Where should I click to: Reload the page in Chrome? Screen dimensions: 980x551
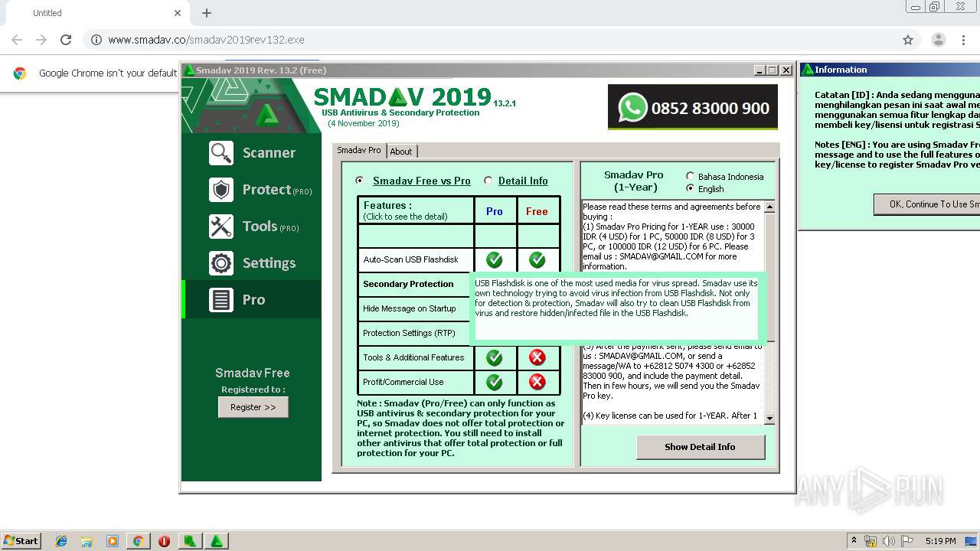click(x=66, y=40)
